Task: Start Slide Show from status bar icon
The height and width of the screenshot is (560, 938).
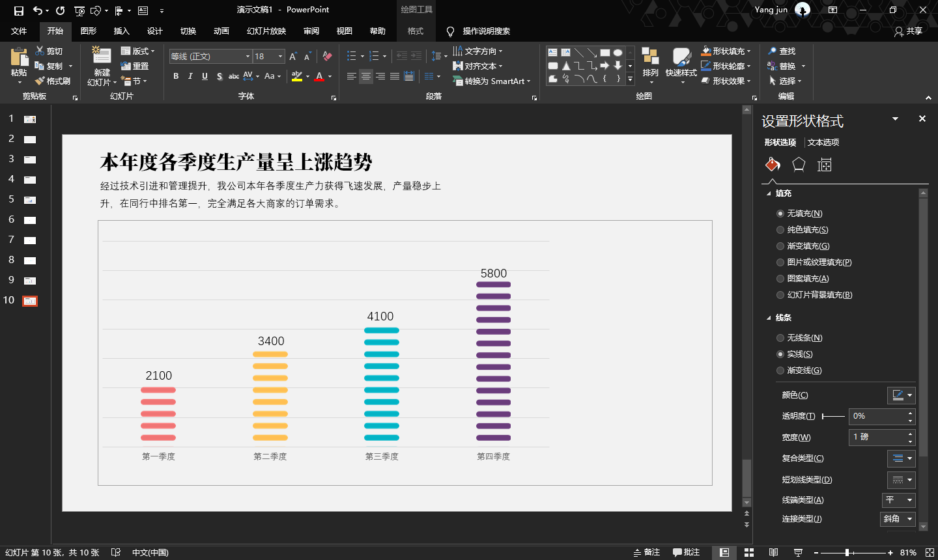Action: click(x=798, y=552)
